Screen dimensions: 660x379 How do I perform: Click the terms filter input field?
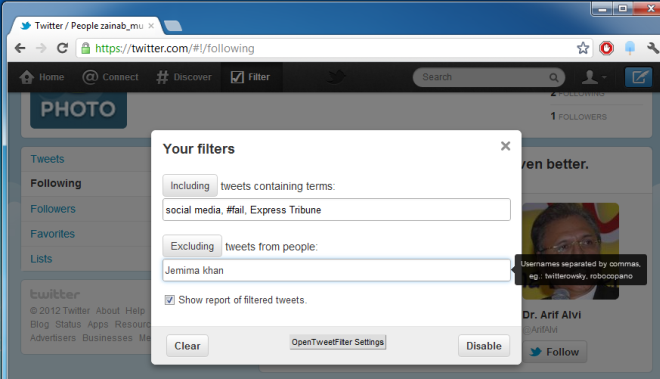pyautogui.click(x=336, y=210)
